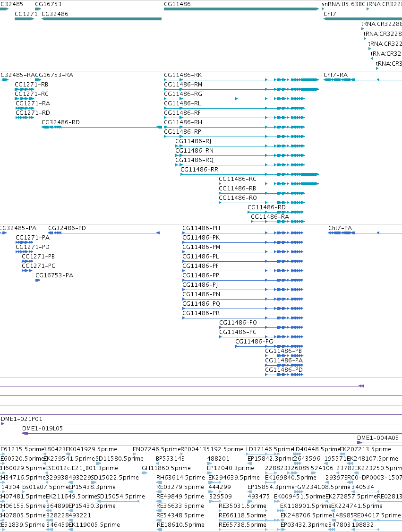This screenshot has width=402, height=532.
Task: Click transcript label CG1271-RB
Action: click(x=32, y=85)
